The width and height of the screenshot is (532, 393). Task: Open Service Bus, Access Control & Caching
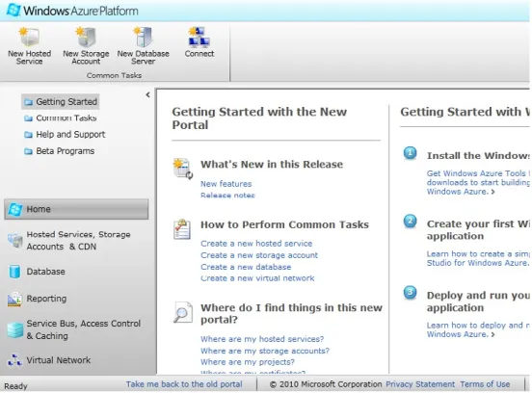[x=76, y=329]
